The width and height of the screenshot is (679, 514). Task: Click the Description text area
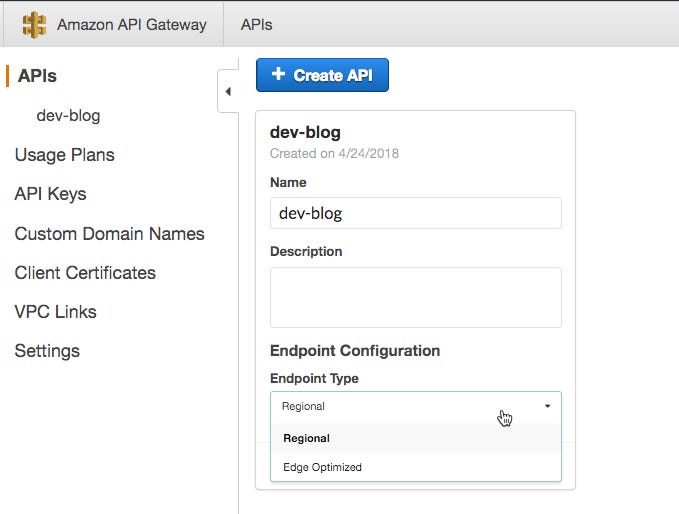pyautogui.click(x=416, y=297)
